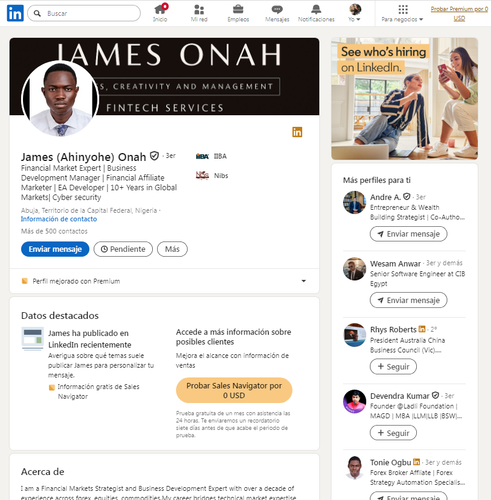This screenshot has width=491, height=500.
Task: Click the verification shield beside James Onah
Action: 154,156
